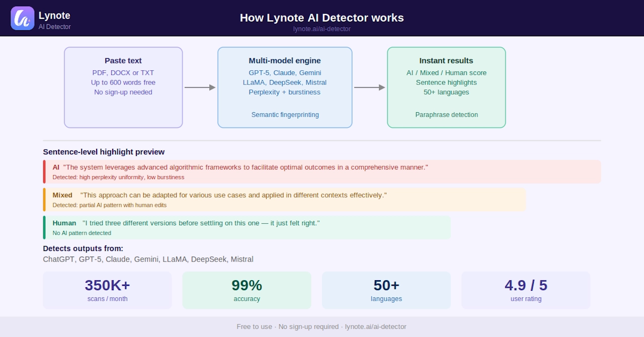Click 'Detected: partial AI pattern with human edits'
The width and height of the screenshot is (644, 337).
tap(109, 205)
